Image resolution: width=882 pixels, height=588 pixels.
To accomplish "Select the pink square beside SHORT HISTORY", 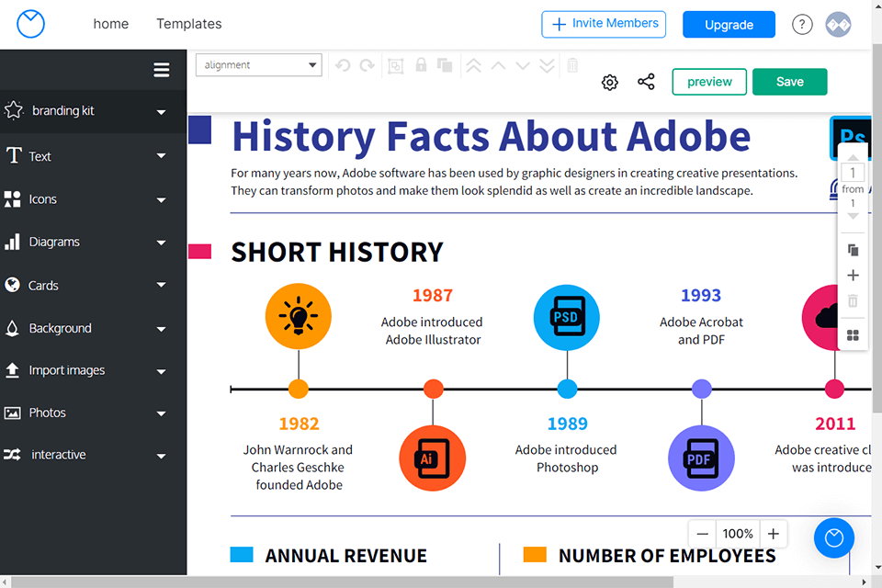I will tap(199, 252).
